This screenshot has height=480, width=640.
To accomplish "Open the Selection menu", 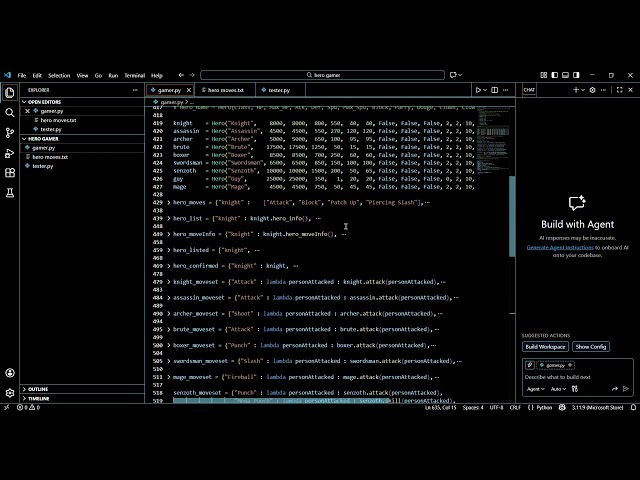I will click(59, 76).
